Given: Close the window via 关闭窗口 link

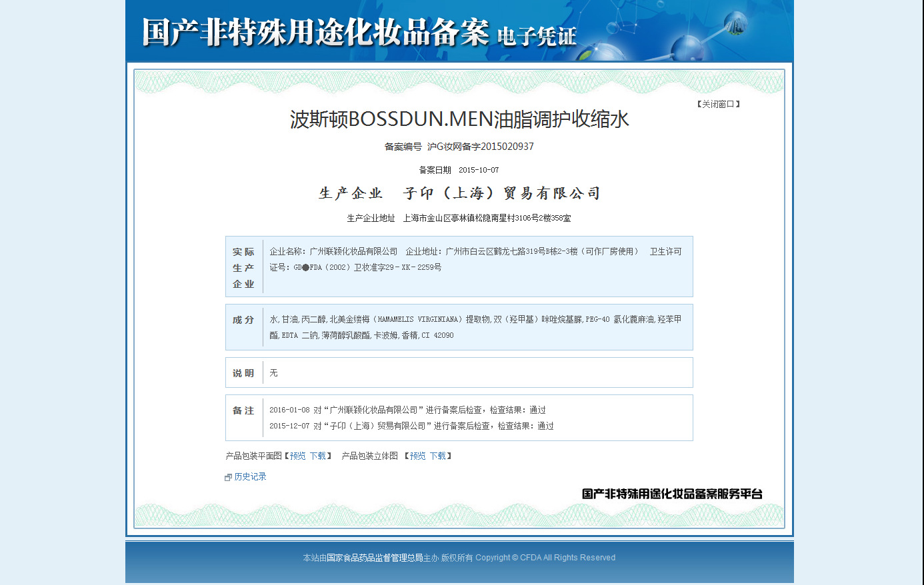Looking at the screenshot, I should point(719,104).
